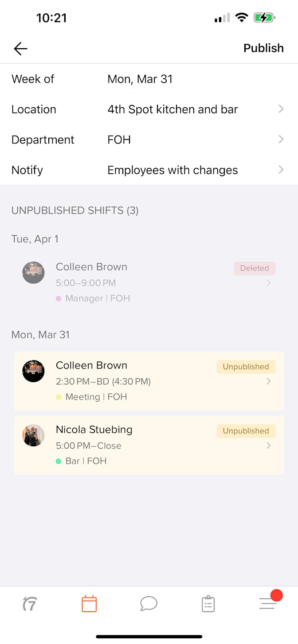This screenshot has width=298, height=644.
Task: Tap Nicola Stuebing's Unpublished badge
Action: point(246,431)
